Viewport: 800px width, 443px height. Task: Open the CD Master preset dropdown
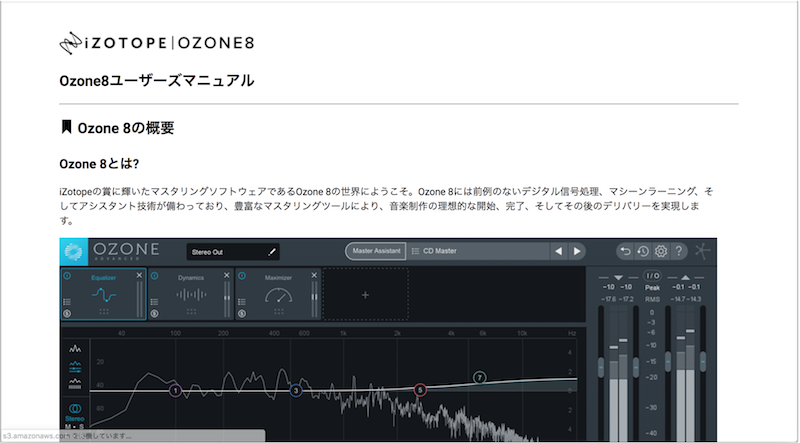478,251
